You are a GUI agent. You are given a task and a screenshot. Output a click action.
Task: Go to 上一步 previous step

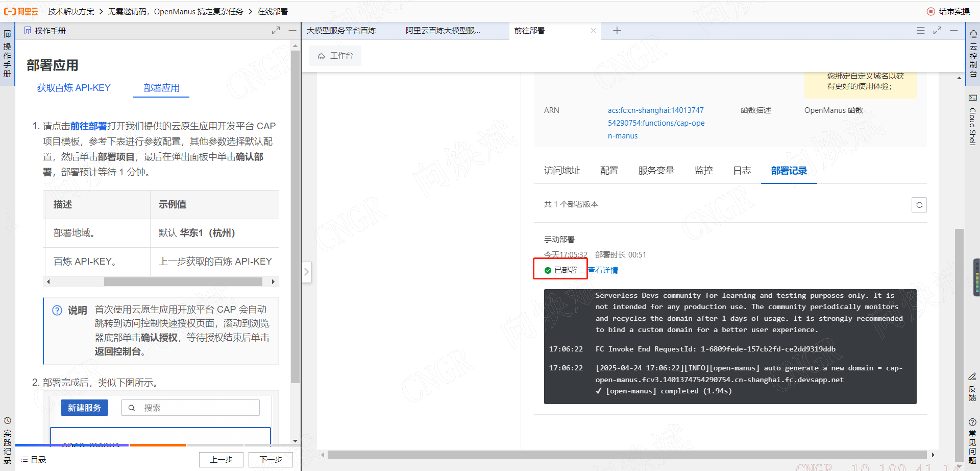pyautogui.click(x=221, y=460)
